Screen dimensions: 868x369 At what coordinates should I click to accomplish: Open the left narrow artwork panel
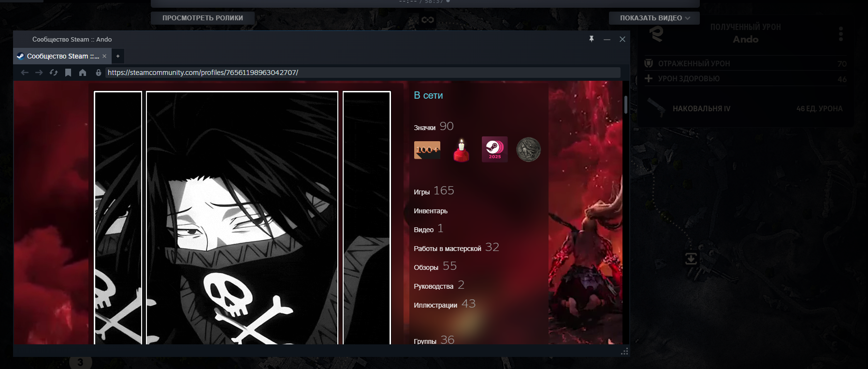point(118,218)
